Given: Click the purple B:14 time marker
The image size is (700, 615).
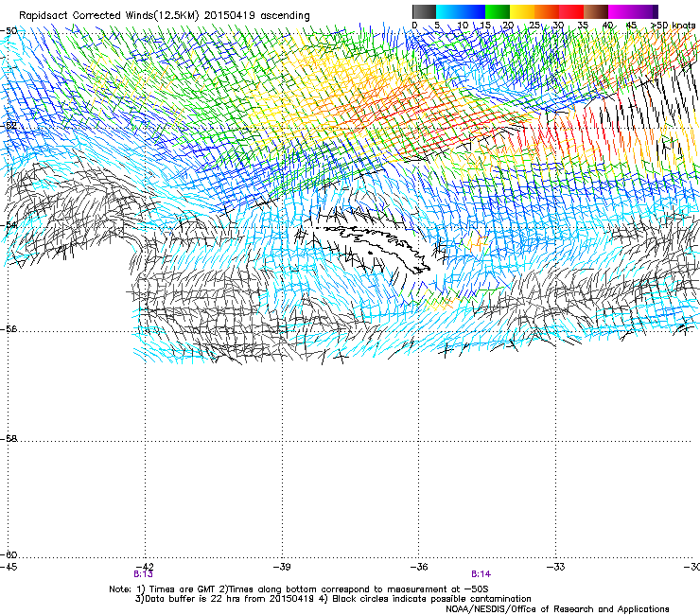Looking at the screenshot, I should 481,574.
